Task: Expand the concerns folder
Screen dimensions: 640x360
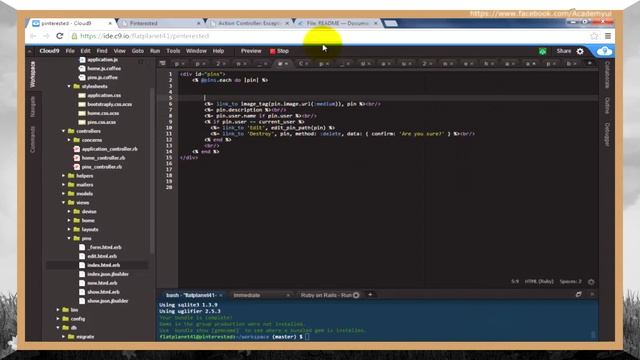Action: pos(69,140)
